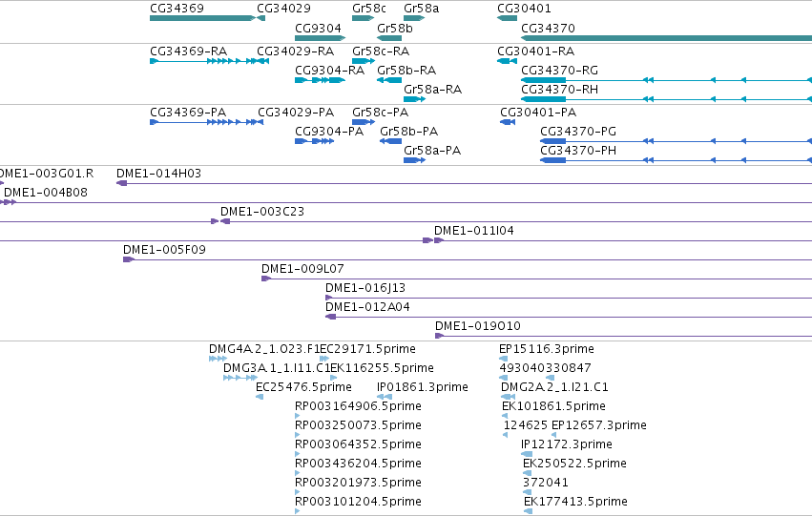This screenshot has height=516, width=812.
Task: Click the Gr58a gene label
Action: [421, 9]
